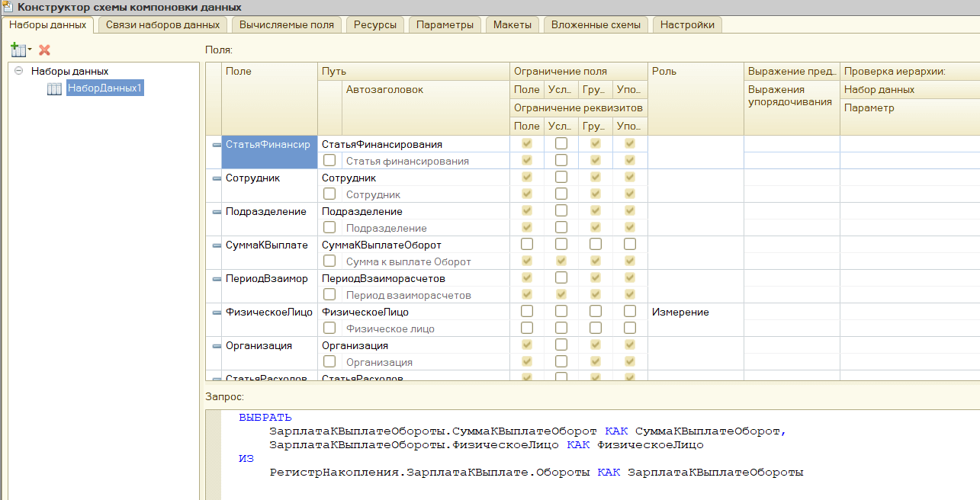Image resolution: width=980 pixels, height=500 pixels.
Task: Select НаборДанных1 in the data sets tree
Action: point(104,88)
